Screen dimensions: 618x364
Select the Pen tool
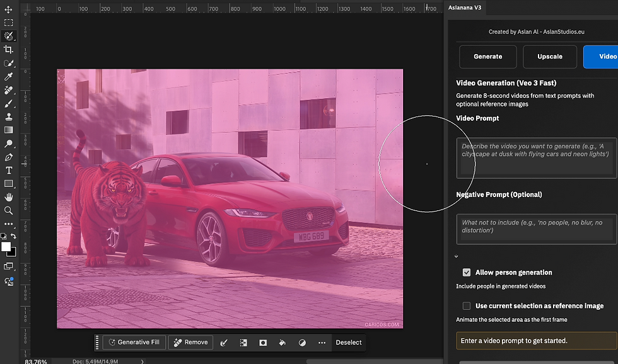[9, 157]
